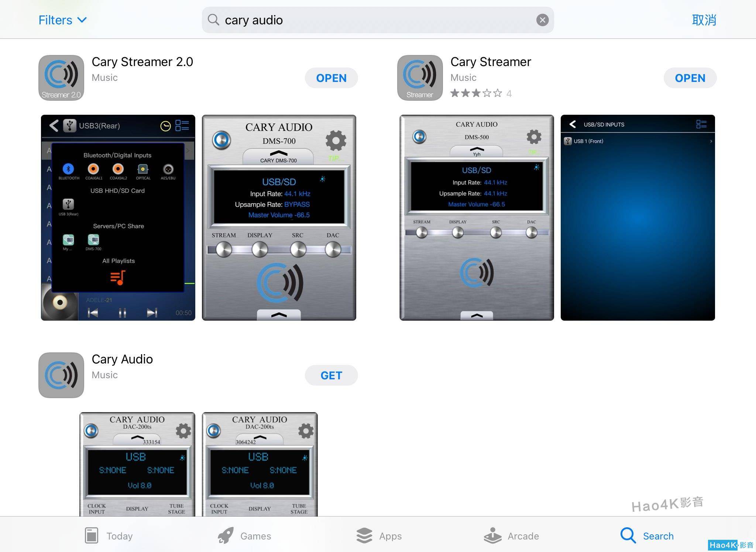Select the COAXIAL1 input icon

(93, 169)
